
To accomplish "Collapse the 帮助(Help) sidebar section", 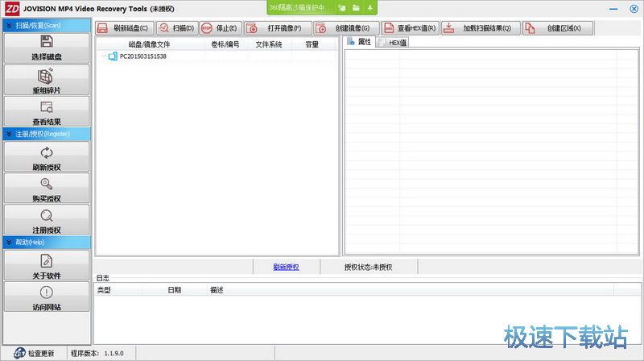I will click(x=9, y=242).
